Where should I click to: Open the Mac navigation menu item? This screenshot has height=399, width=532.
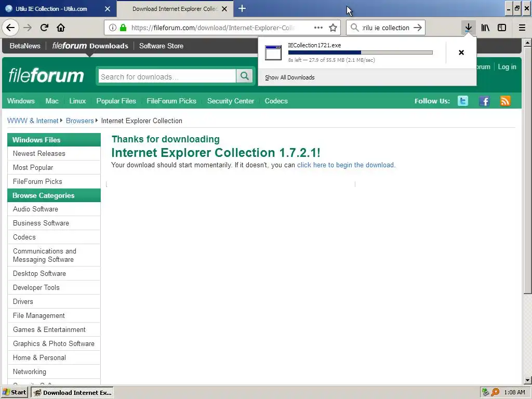pyautogui.click(x=52, y=101)
